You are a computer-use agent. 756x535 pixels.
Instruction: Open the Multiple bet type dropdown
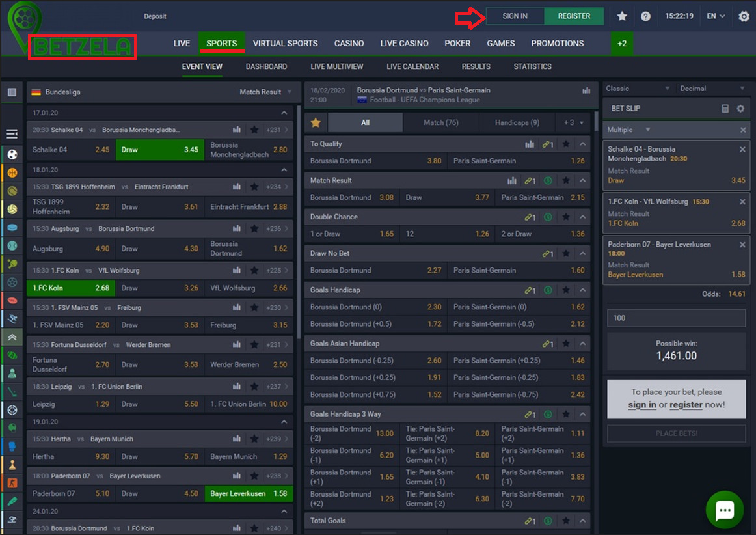point(628,130)
